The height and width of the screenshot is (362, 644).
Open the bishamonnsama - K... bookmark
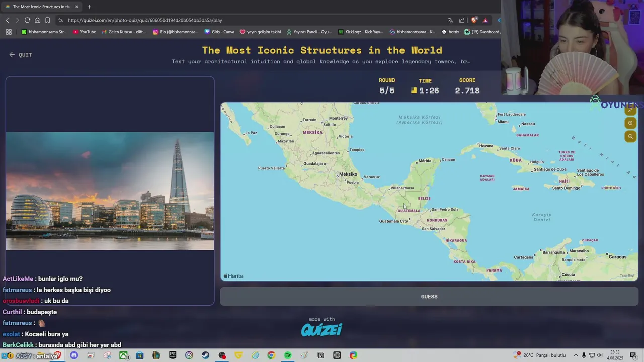[413, 32]
